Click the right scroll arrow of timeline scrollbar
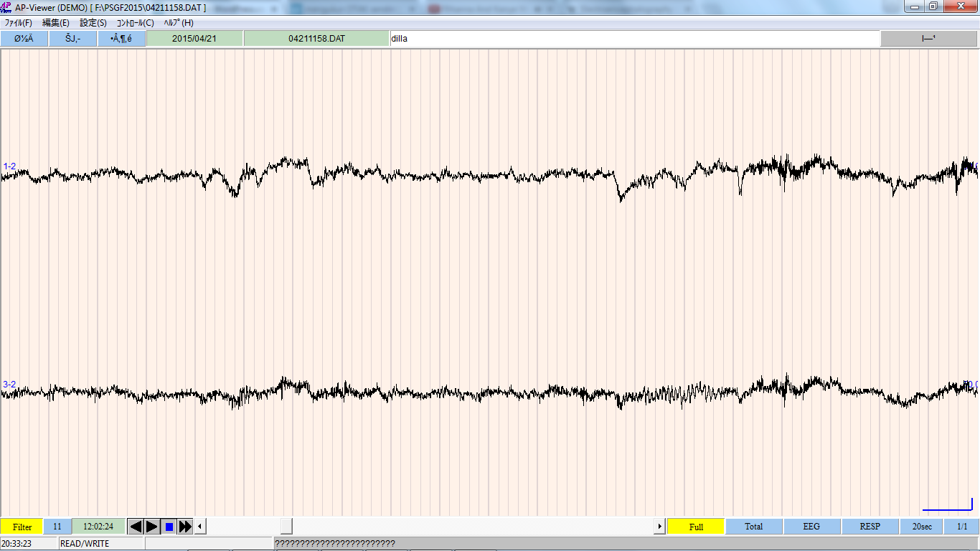The height and width of the screenshot is (551, 980). tap(659, 527)
